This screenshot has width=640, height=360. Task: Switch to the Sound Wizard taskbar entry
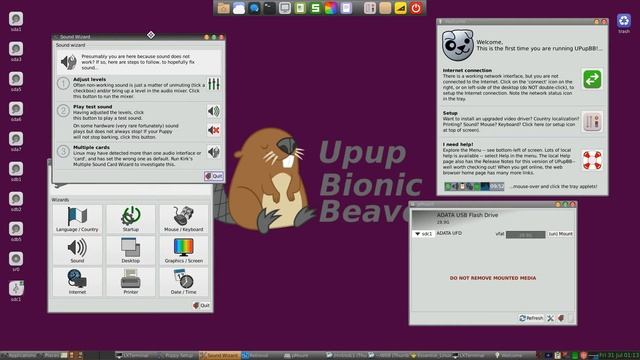(219, 356)
